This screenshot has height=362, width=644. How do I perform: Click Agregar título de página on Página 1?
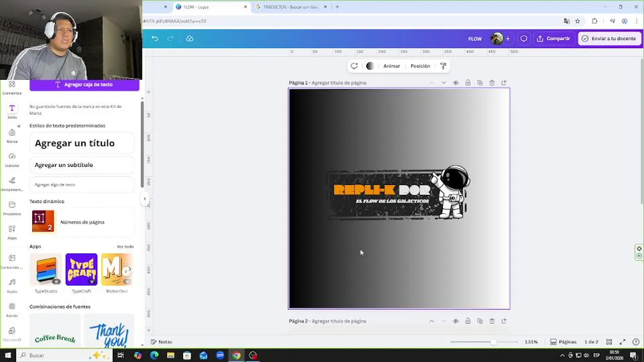tap(339, 83)
